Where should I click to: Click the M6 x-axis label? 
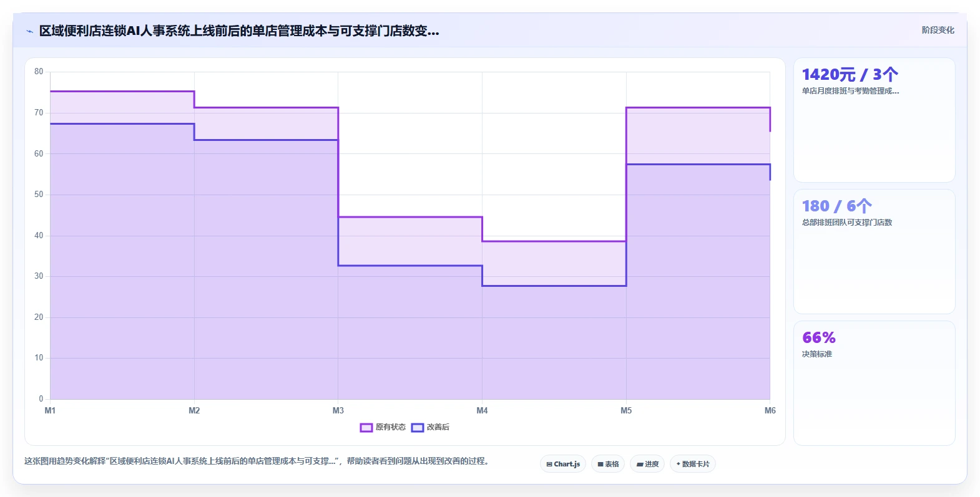coord(770,410)
